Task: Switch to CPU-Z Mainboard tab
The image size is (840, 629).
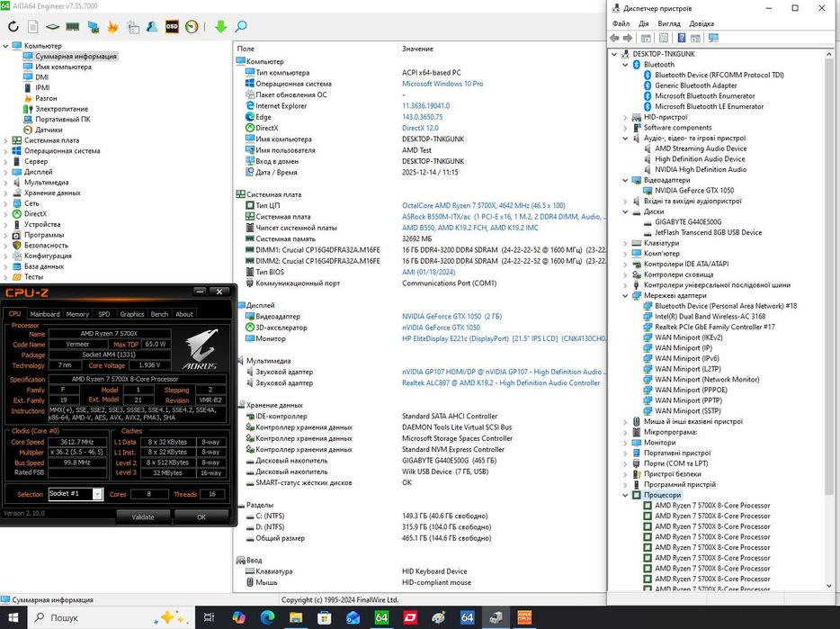Action: 45,314
